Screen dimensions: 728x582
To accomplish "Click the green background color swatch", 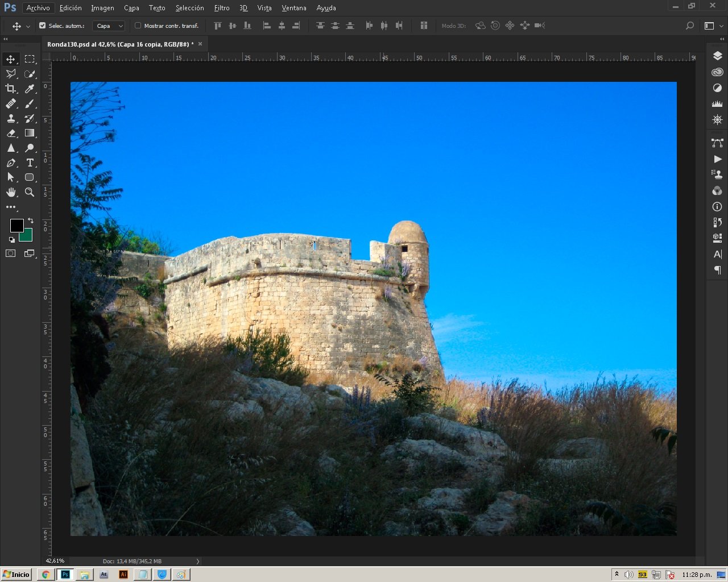I will click(x=27, y=236).
